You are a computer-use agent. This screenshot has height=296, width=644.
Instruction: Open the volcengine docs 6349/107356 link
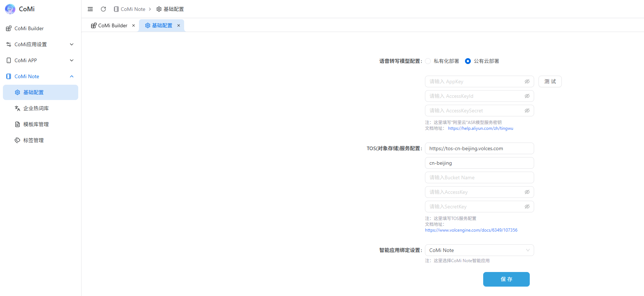pyautogui.click(x=471, y=230)
